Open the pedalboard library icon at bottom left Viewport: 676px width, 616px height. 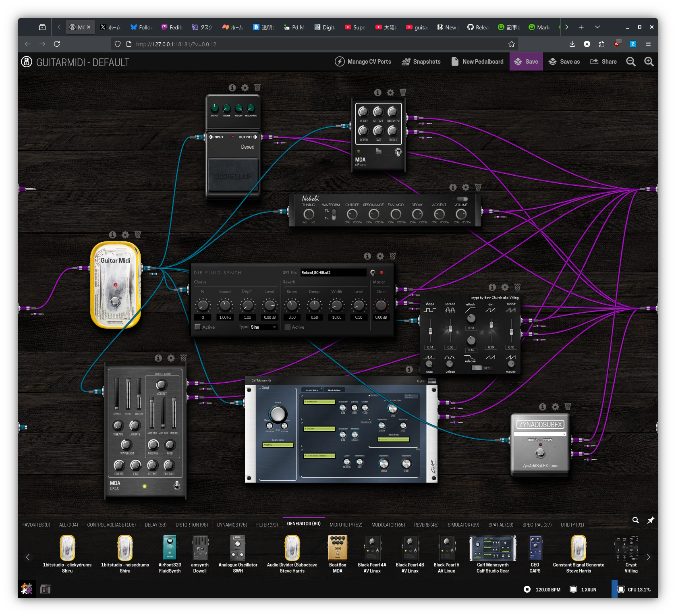point(27,589)
